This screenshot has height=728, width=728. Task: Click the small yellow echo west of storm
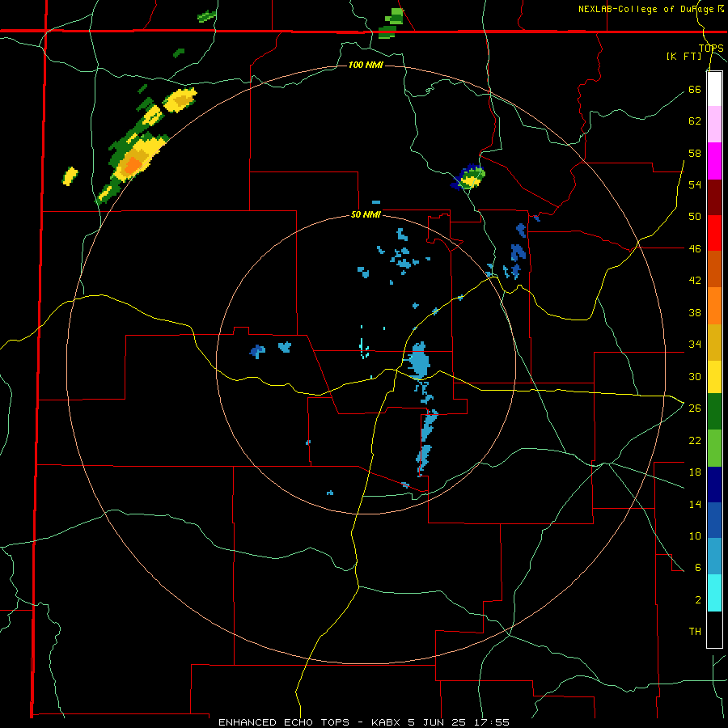pyautogui.click(x=70, y=176)
